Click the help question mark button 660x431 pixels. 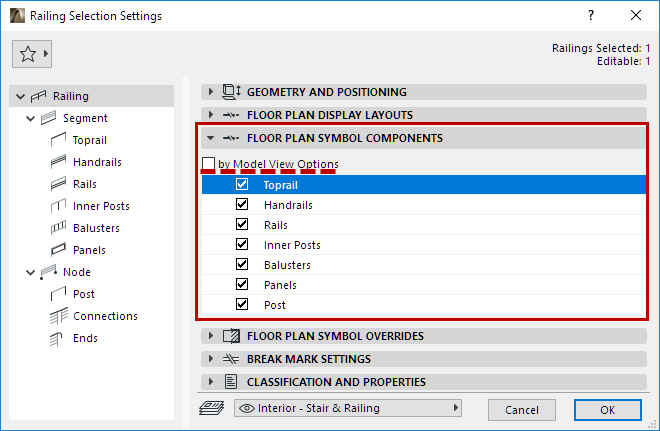click(591, 16)
